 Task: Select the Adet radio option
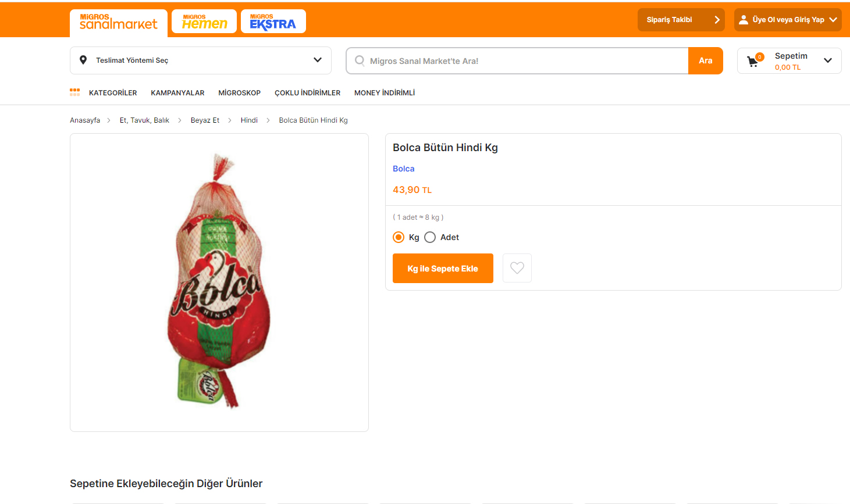[430, 237]
